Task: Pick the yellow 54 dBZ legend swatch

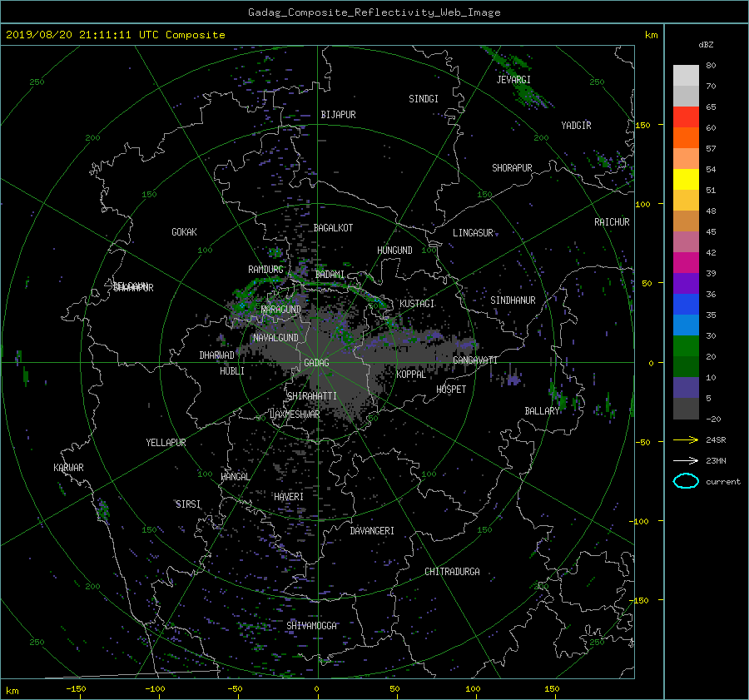Action: 686,179
